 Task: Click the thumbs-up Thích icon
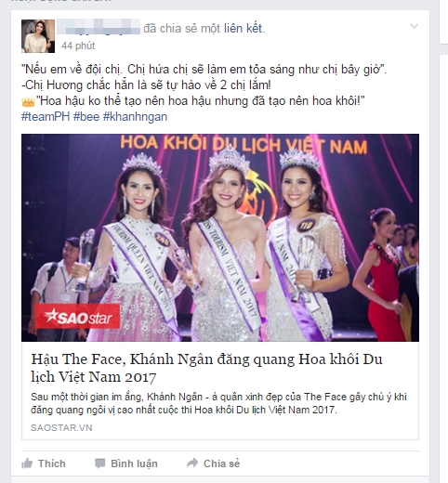point(27,463)
